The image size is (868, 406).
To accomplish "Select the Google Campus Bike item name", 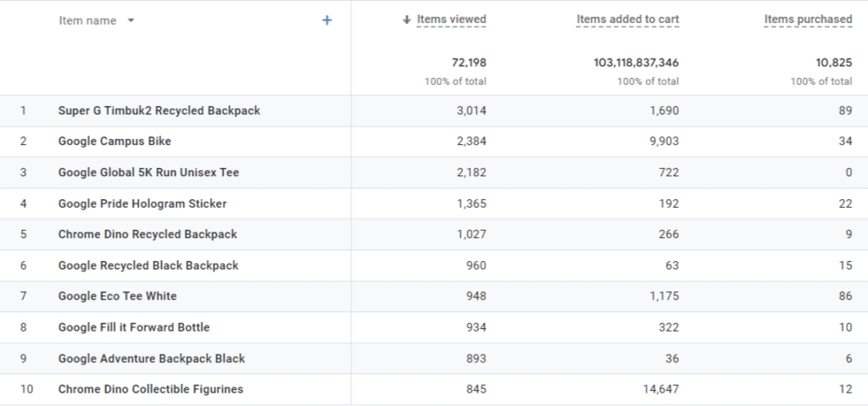I will pos(114,142).
